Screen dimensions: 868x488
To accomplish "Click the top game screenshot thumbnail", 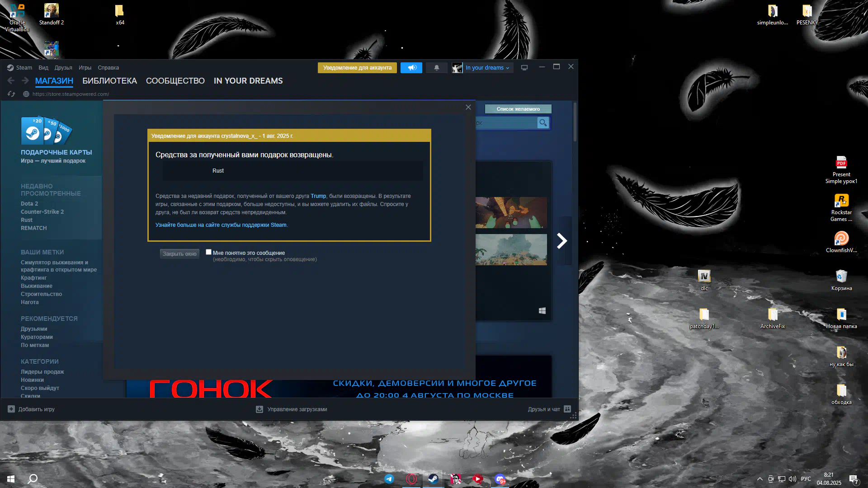I will click(511, 212).
